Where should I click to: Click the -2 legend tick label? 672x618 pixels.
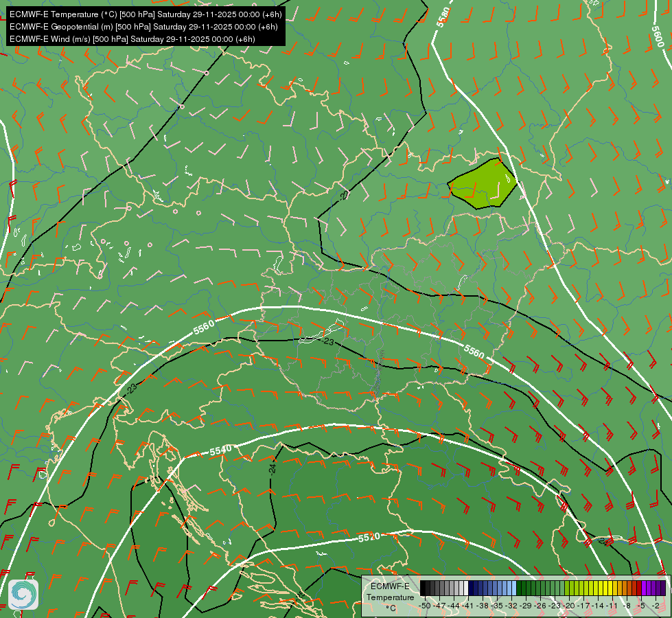(x=656, y=606)
